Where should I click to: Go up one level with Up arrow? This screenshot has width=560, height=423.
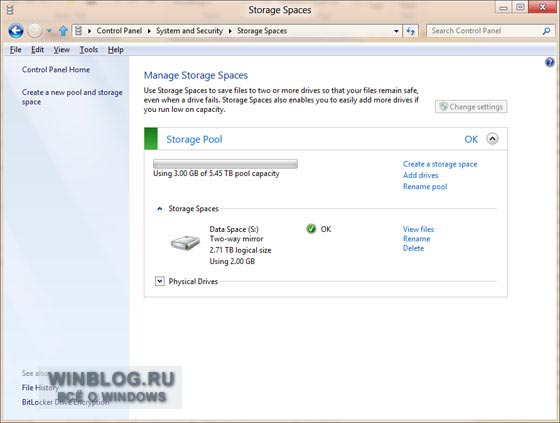tap(63, 31)
